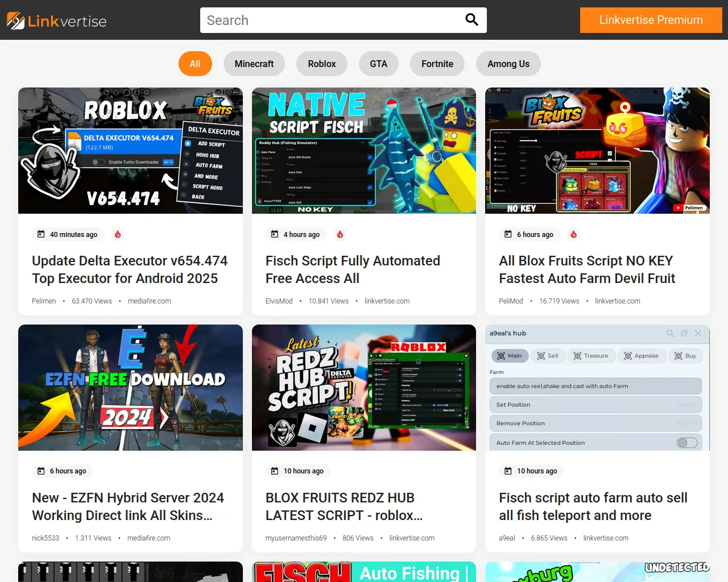Click the search magnifier icon
Image resolution: width=728 pixels, height=582 pixels.
pos(471,20)
